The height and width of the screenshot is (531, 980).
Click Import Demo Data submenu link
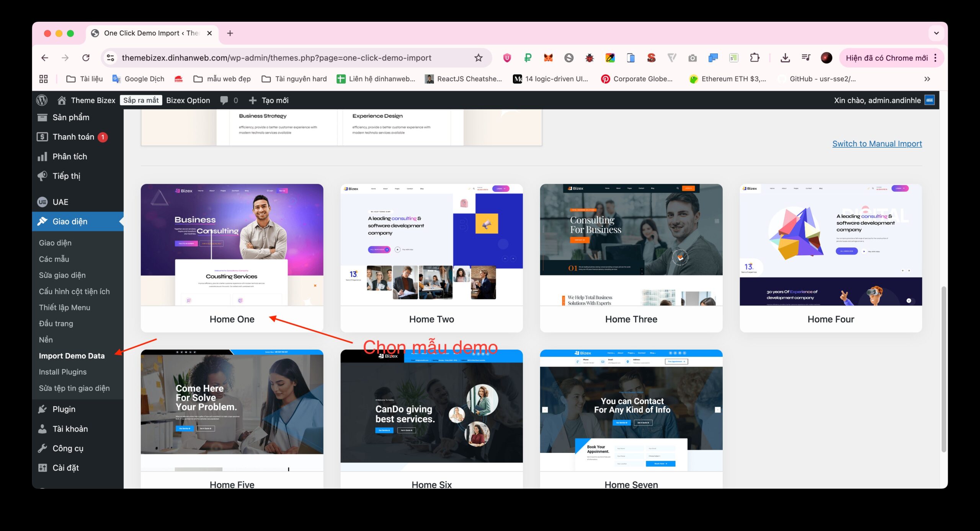[72, 356]
